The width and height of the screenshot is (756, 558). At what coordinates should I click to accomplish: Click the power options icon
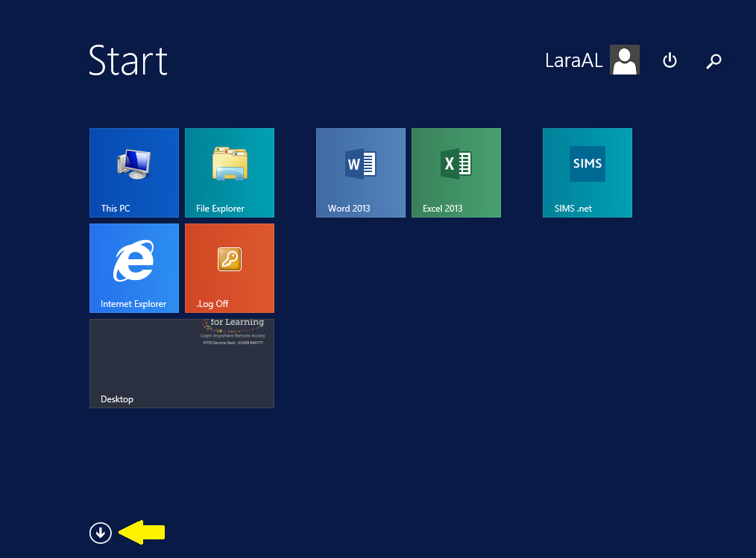pos(670,60)
